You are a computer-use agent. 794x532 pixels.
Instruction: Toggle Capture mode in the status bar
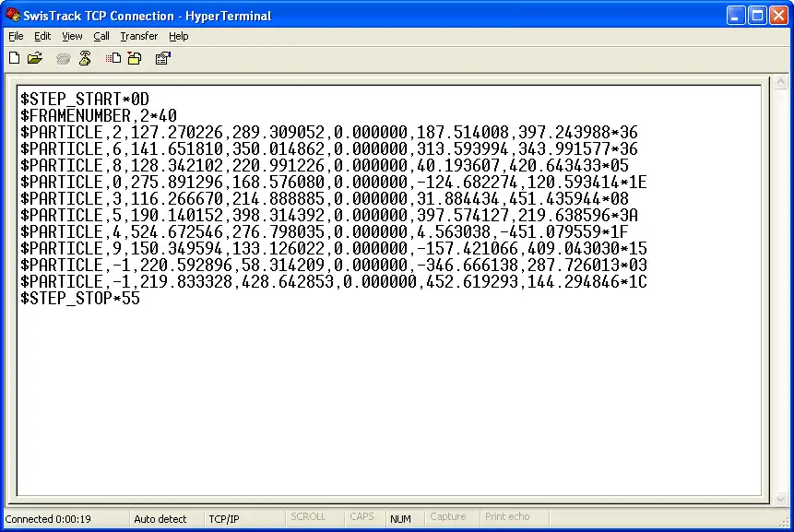pos(449,516)
